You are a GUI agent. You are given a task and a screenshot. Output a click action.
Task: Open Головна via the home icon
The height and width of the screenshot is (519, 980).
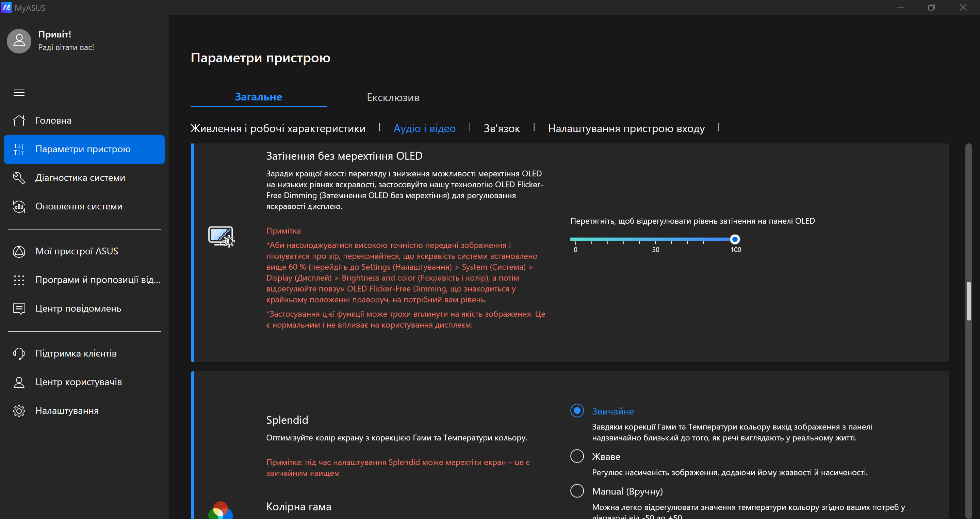tap(19, 120)
